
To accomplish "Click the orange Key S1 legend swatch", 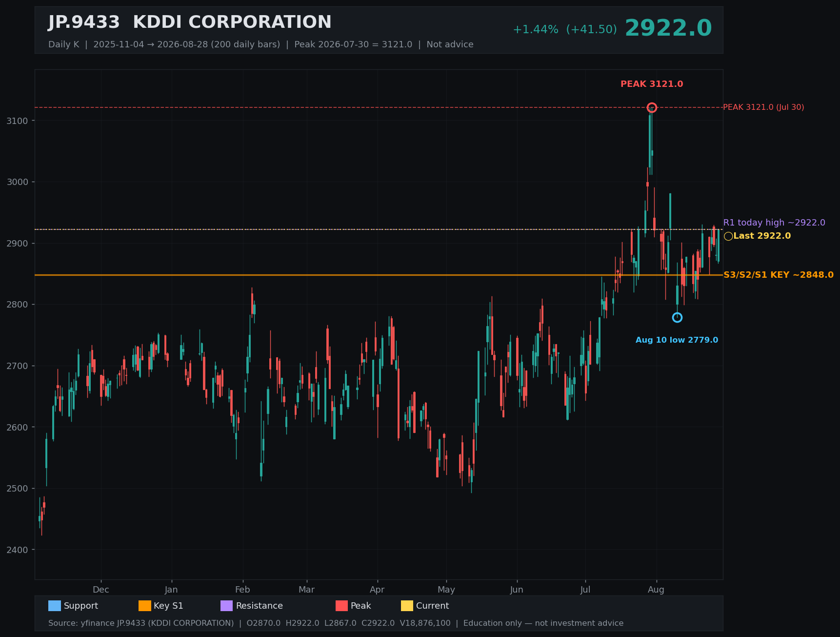I will point(145,606).
